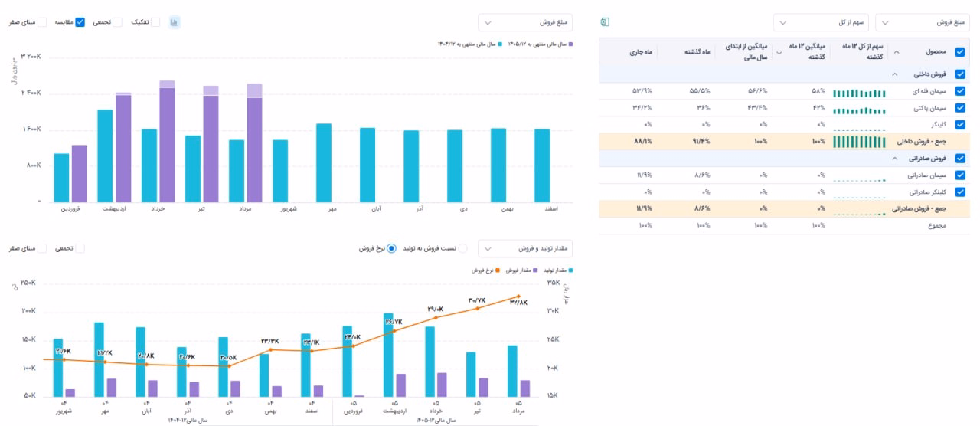Click the ۹۱/۴% cell in domestic total row
The height and width of the screenshot is (426, 980).
701,142
